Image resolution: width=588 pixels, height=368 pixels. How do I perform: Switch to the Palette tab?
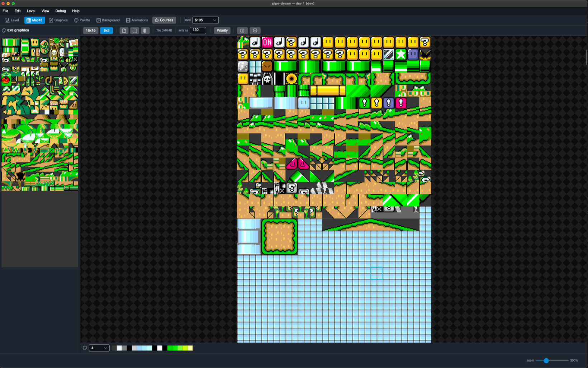82,20
